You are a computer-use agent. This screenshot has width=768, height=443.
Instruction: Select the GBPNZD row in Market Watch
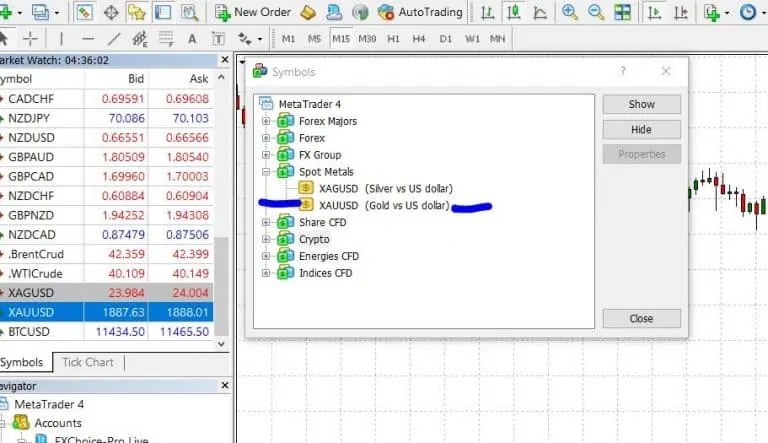click(107, 215)
